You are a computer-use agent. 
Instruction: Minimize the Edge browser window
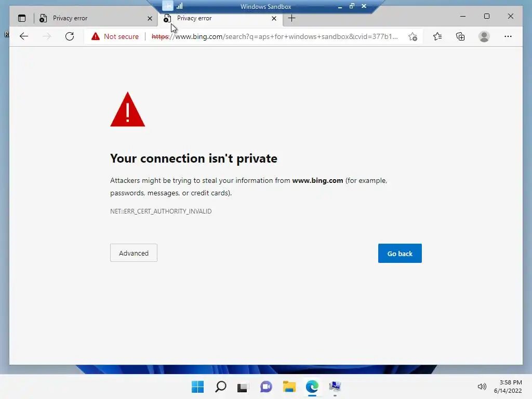[x=463, y=16]
